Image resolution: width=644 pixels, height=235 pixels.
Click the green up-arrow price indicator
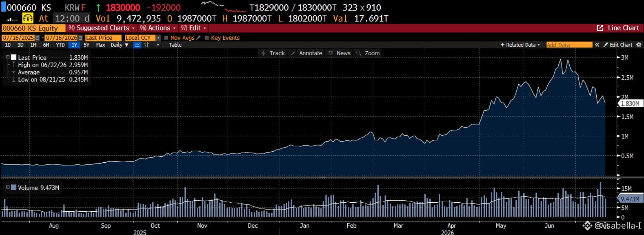[x=98, y=8]
